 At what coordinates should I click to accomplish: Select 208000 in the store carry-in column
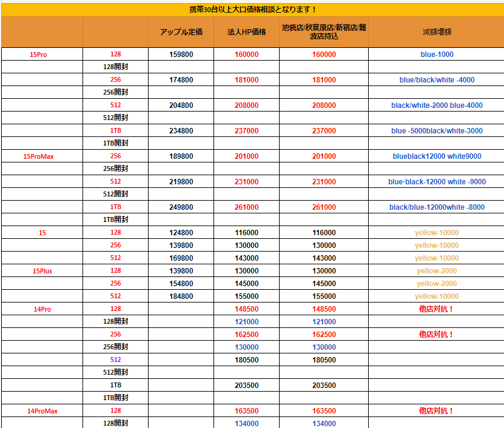click(x=324, y=105)
